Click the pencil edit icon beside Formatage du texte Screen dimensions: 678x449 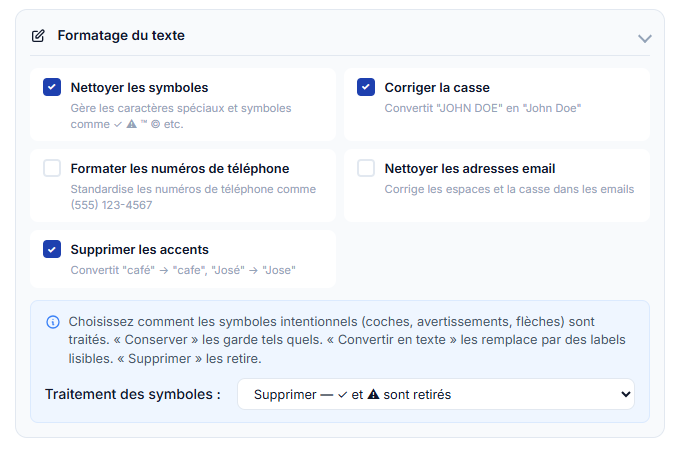click(39, 36)
